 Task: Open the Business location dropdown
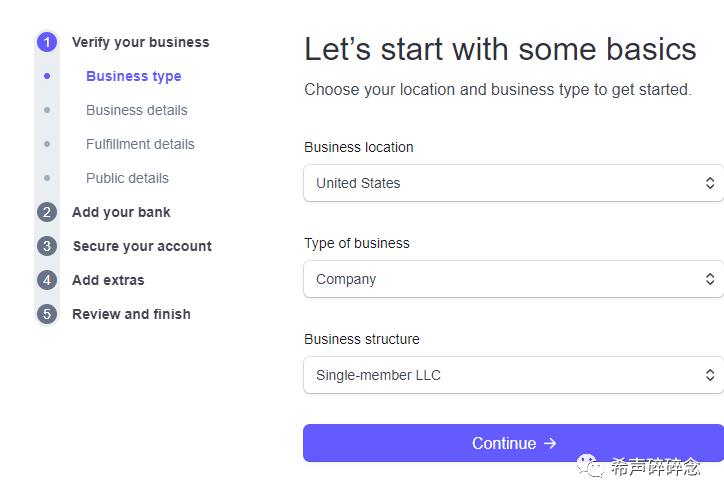[x=513, y=183]
